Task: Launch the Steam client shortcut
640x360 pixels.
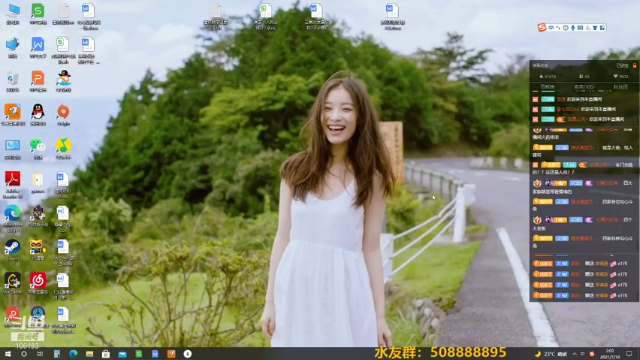Action: pos(13,249)
